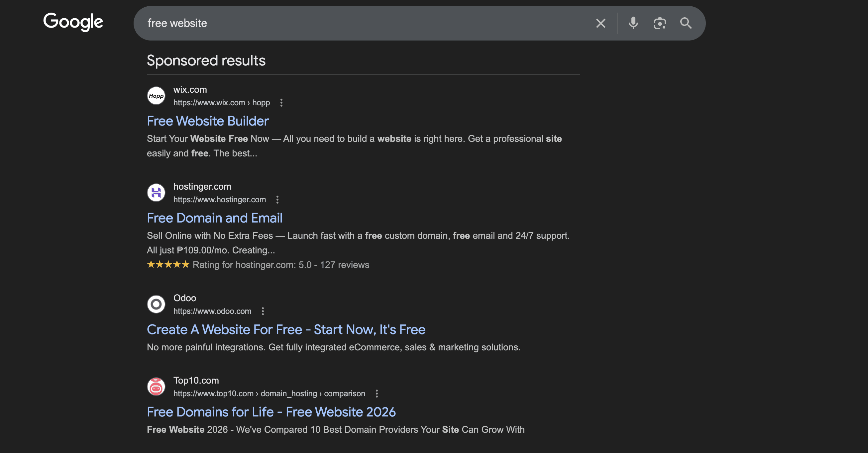Click the Hostinger favicon icon
This screenshot has height=453, width=868.
(x=156, y=193)
